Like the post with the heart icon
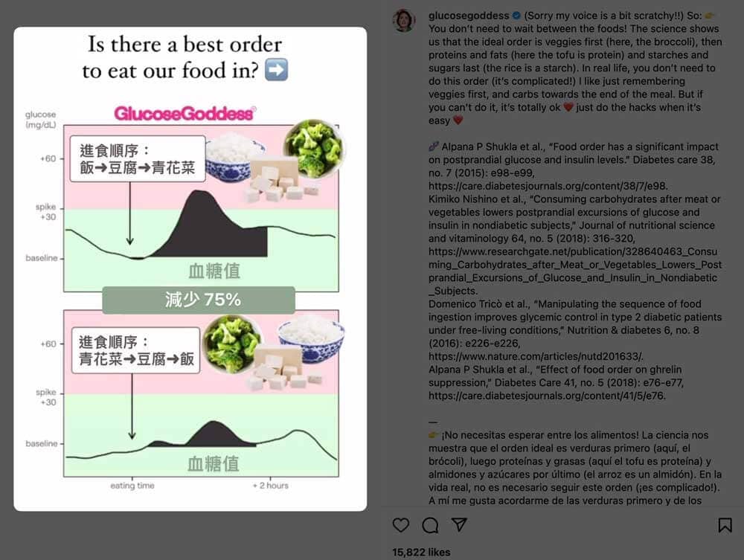Screen dimensions: 744x560 (401, 525)
